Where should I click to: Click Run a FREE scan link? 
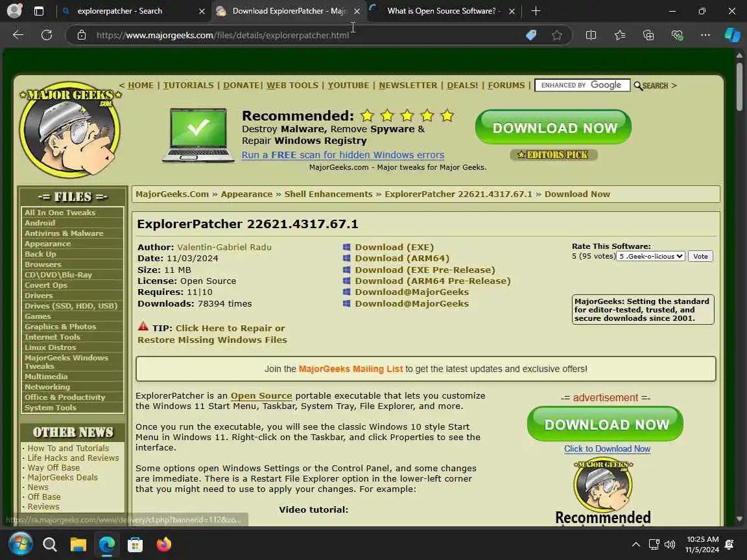point(343,155)
